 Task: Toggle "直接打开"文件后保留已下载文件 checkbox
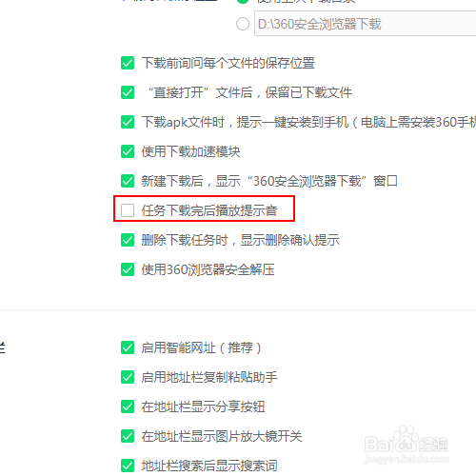(x=128, y=92)
